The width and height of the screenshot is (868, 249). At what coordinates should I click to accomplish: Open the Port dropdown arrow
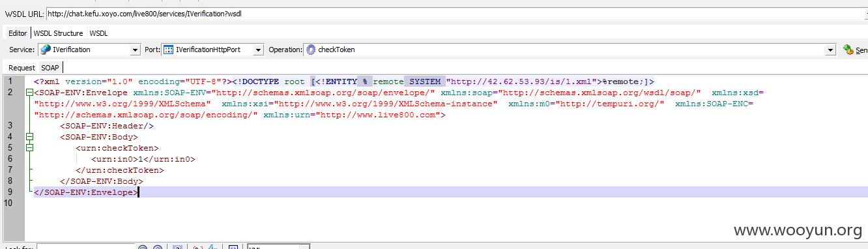(x=258, y=50)
